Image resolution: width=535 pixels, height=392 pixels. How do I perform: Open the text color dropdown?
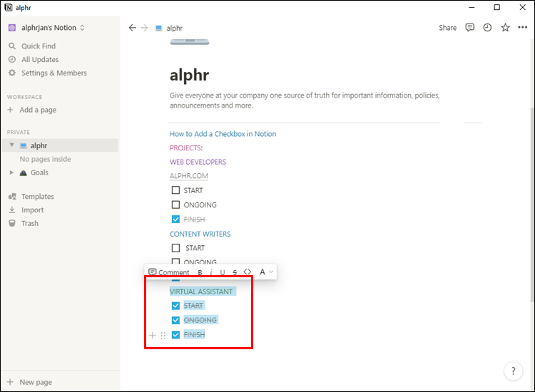click(x=266, y=272)
